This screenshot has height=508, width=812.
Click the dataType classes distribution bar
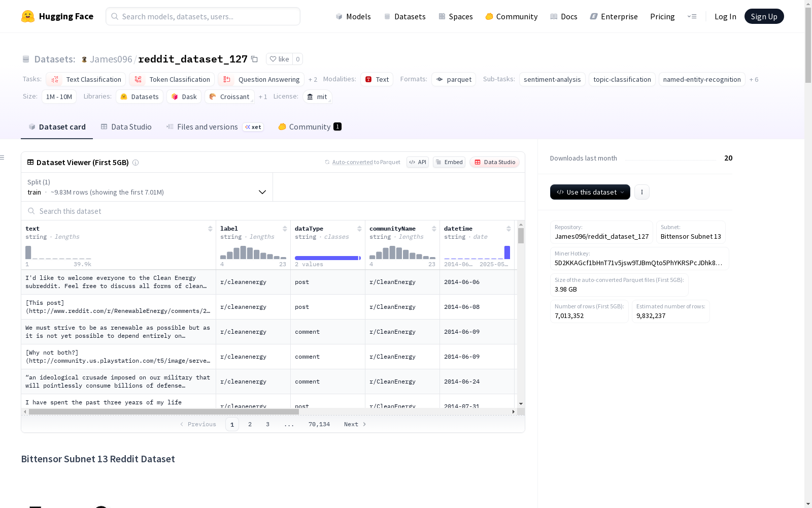point(328,258)
